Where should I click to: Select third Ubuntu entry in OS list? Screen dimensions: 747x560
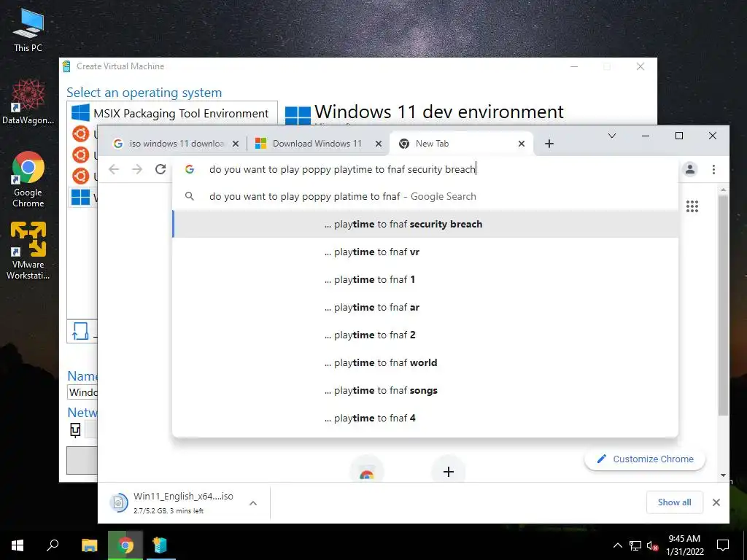[x=80, y=176]
